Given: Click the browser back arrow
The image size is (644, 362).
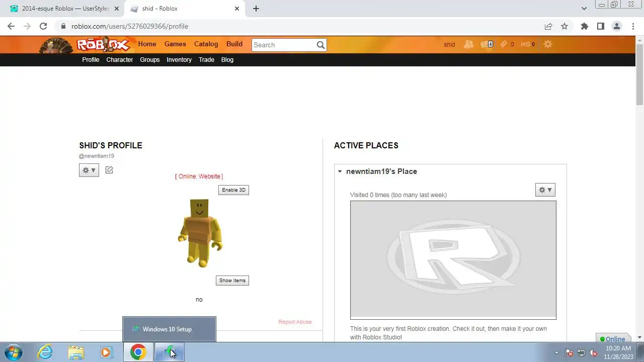Looking at the screenshot, I should (11, 26).
